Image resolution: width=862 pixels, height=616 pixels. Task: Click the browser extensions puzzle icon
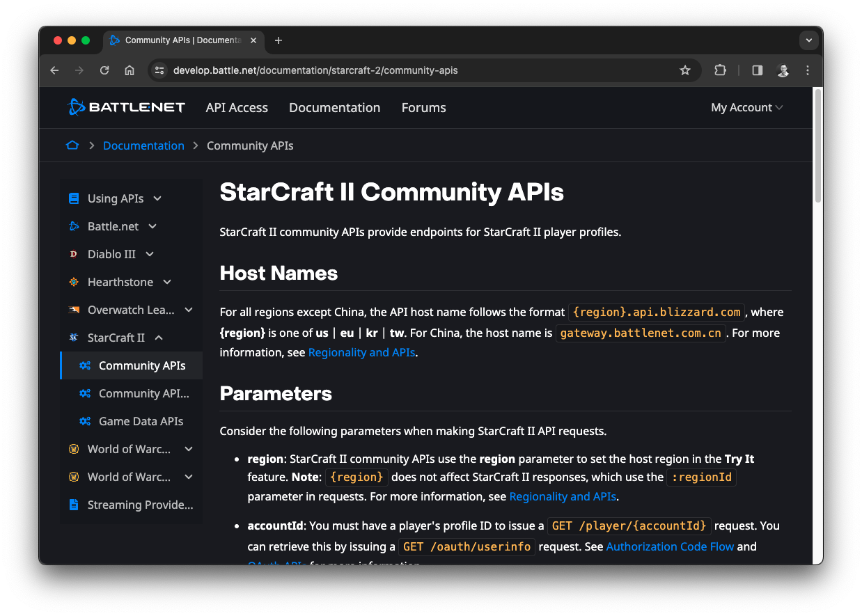[720, 70]
